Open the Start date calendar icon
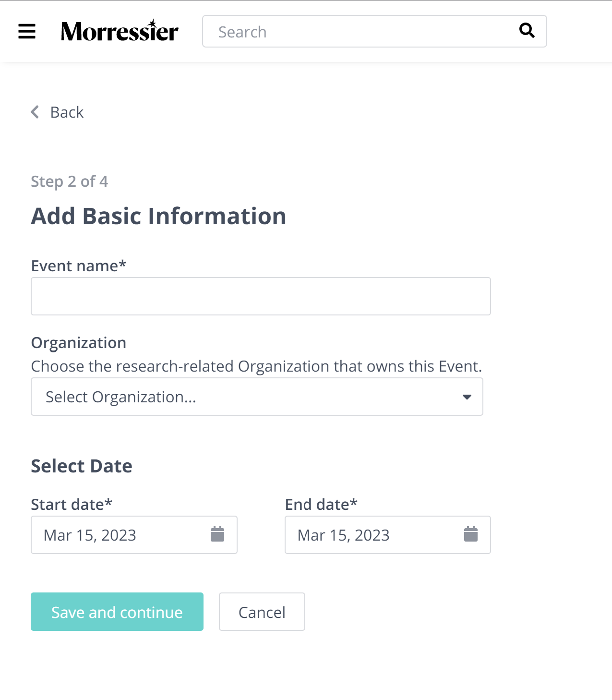The height and width of the screenshot is (700, 612). (x=217, y=534)
